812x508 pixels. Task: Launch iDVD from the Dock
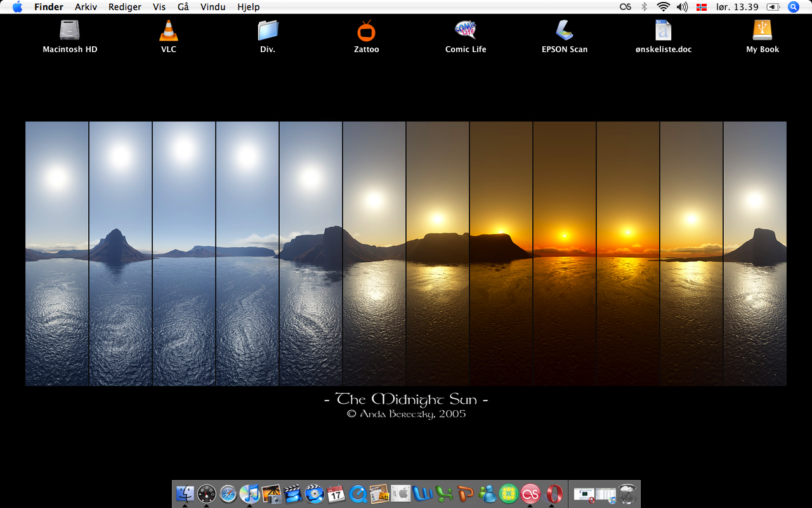[315, 493]
